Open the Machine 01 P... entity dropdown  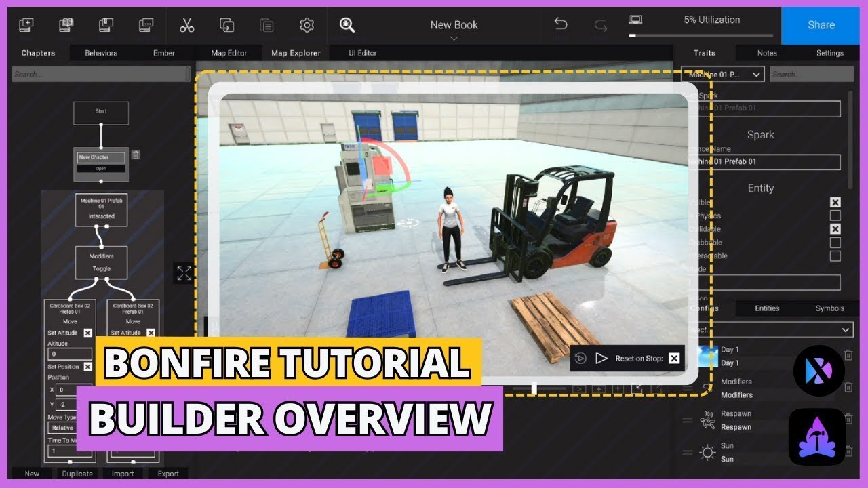[723, 74]
